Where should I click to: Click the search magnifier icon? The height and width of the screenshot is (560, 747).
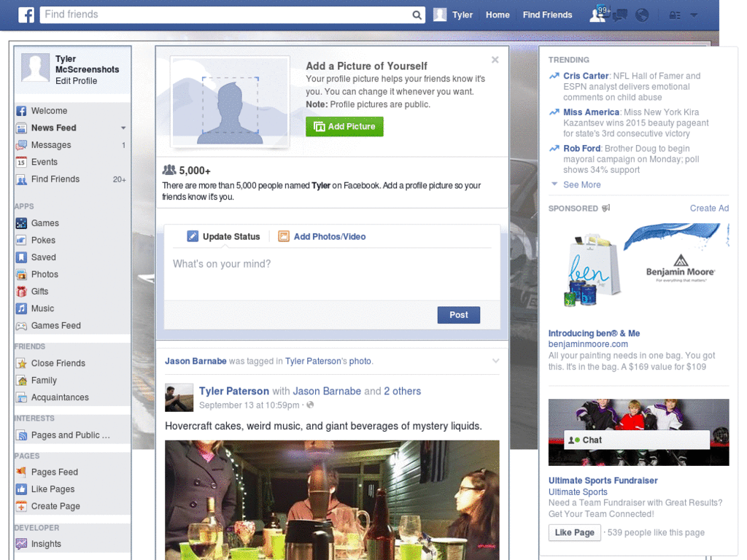pyautogui.click(x=417, y=15)
